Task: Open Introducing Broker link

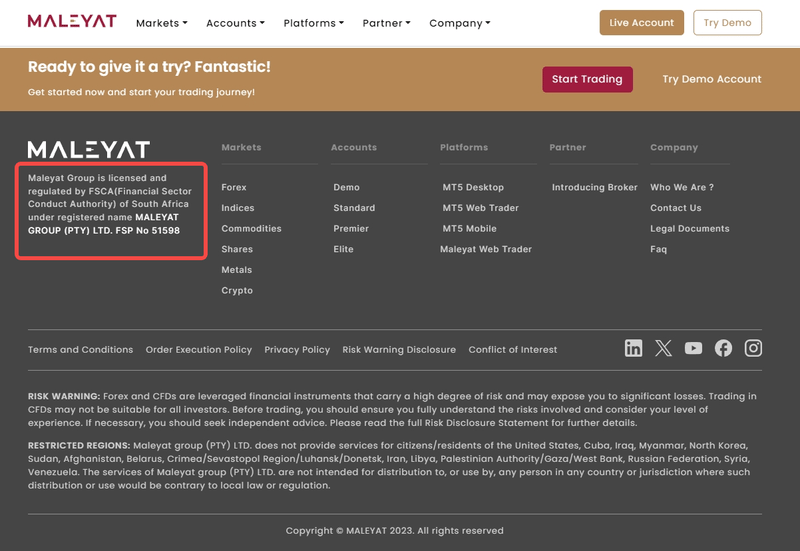Action: (594, 187)
